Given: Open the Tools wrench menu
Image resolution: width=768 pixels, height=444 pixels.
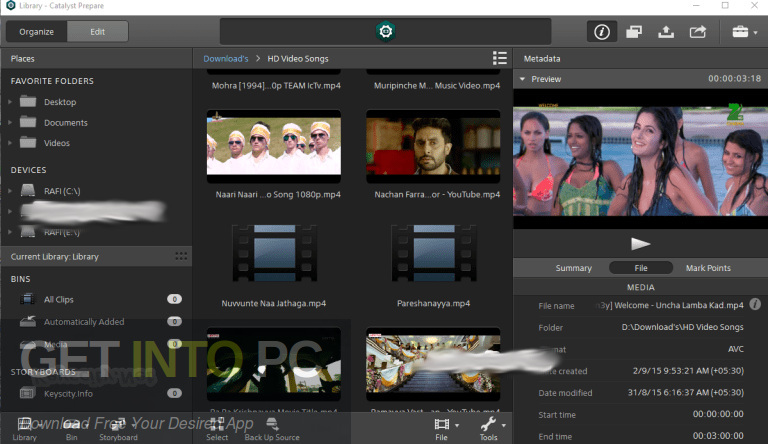Looking at the screenshot, I should [x=491, y=429].
